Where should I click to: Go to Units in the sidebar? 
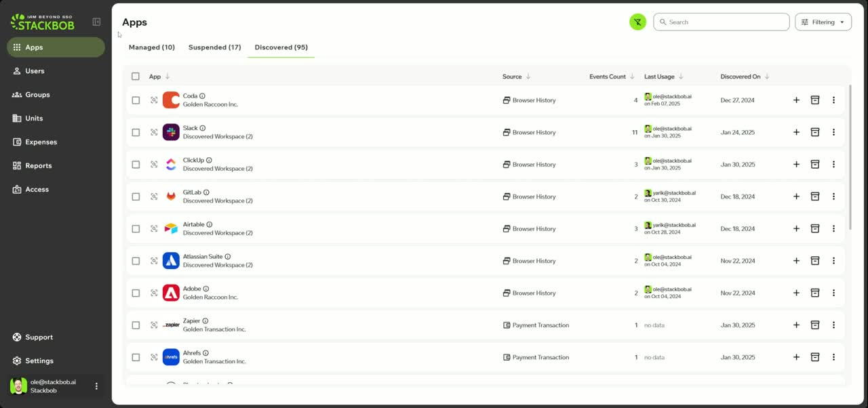pos(56,118)
